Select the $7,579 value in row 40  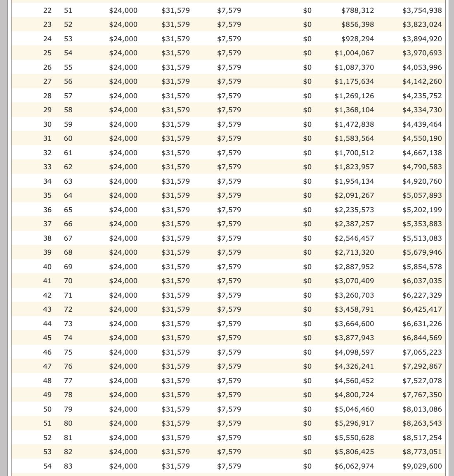pos(229,267)
